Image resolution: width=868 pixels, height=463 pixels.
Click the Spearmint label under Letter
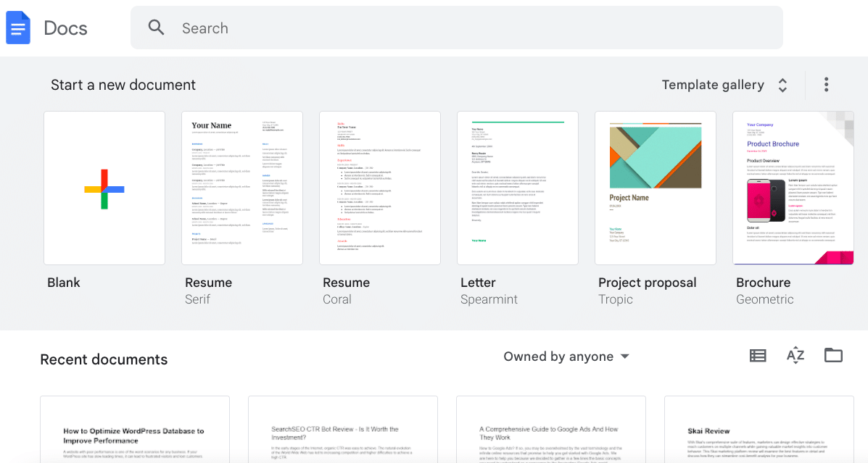pyautogui.click(x=489, y=299)
